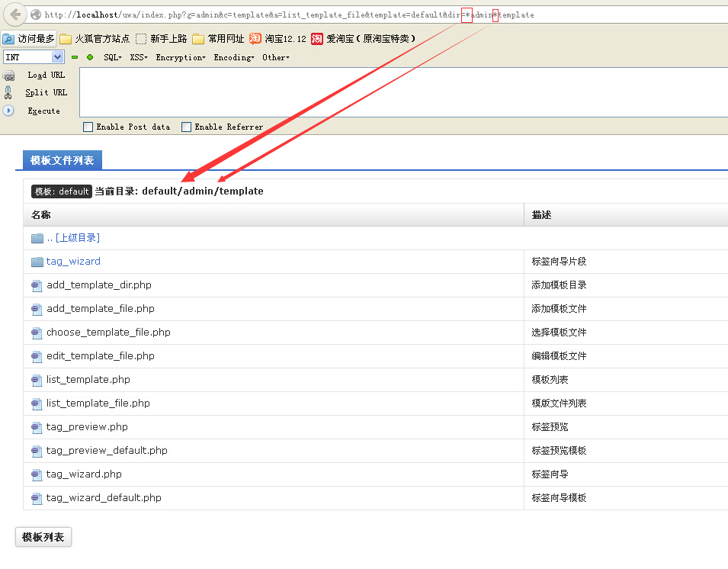Viewport: 728px width, 569px height.
Task: Click the 选择模板文件 description
Action: click(x=559, y=333)
